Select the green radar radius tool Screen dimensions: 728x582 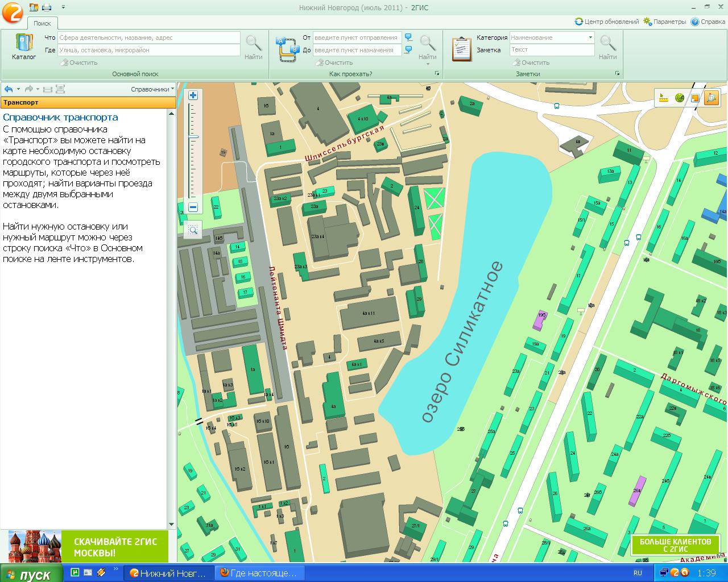tap(679, 98)
